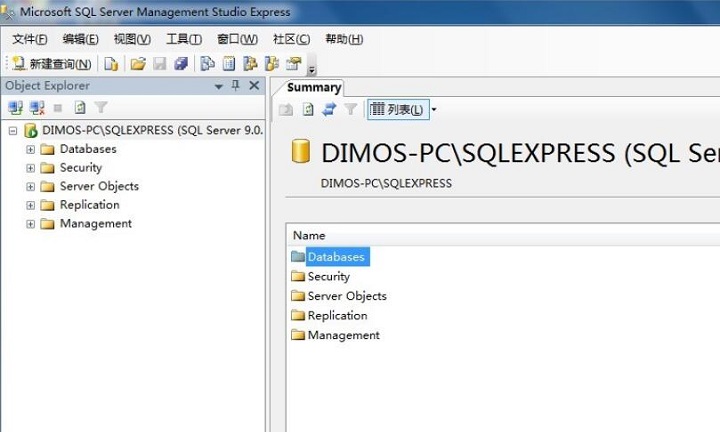
Task: Open the 社区(C) menu
Action: tap(291, 39)
